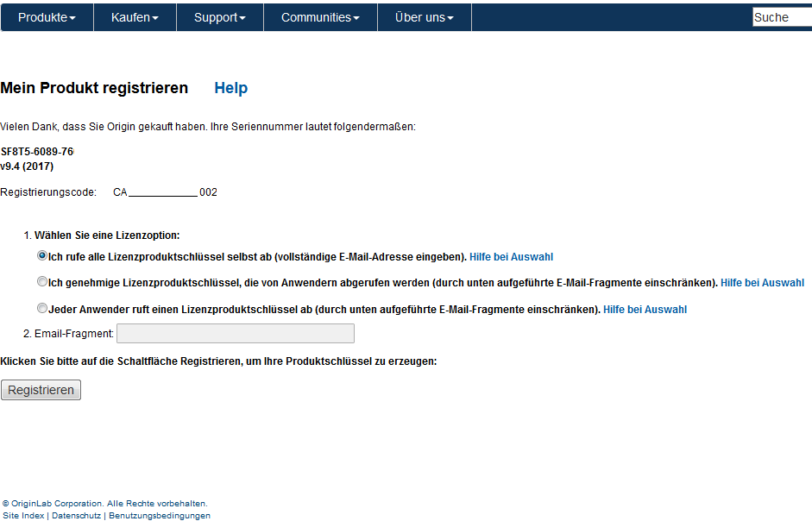Expand the Kaufen menu
Screen dimensions: 812x521
[x=135, y=17]
